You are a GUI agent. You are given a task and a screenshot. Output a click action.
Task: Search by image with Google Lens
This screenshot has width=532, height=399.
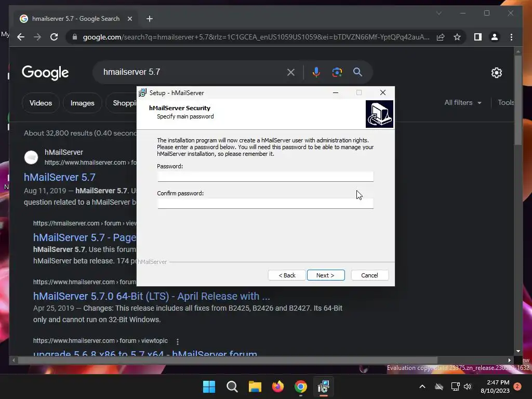(x=337, y=72)
